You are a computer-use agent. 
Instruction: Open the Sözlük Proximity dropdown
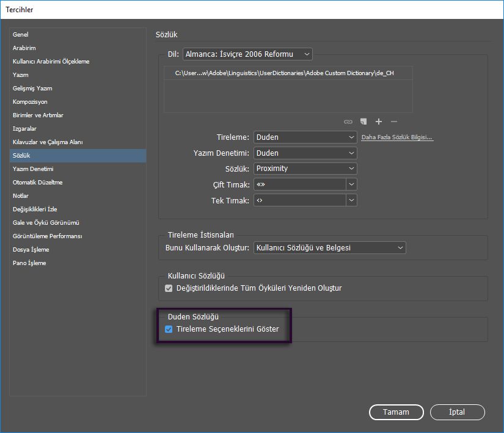[x=305, y=169]
